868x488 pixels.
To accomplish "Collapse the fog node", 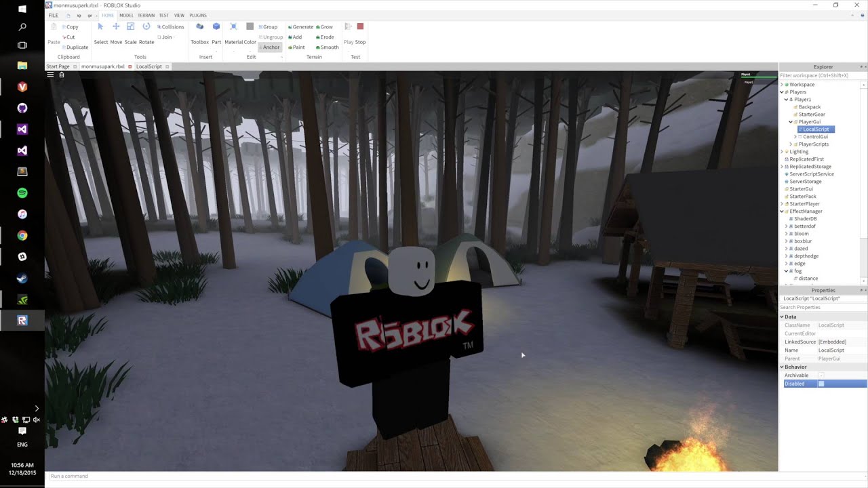I will [x=787, y=271].
